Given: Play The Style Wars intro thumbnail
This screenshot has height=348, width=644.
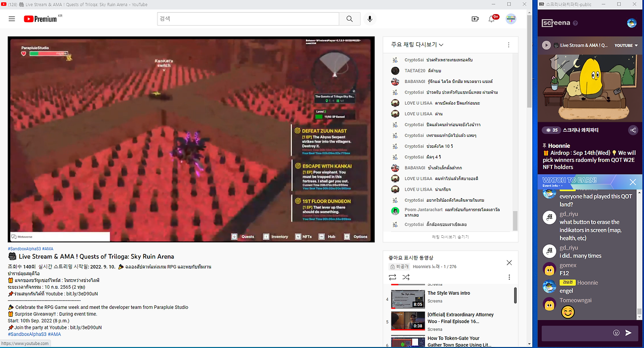Looking at the screenshot, I should pyautogui.click(x=408, y=299).
